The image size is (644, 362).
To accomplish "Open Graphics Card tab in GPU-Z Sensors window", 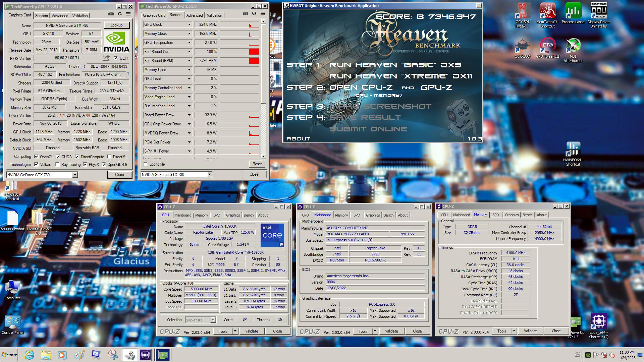I will click(154, 15).
